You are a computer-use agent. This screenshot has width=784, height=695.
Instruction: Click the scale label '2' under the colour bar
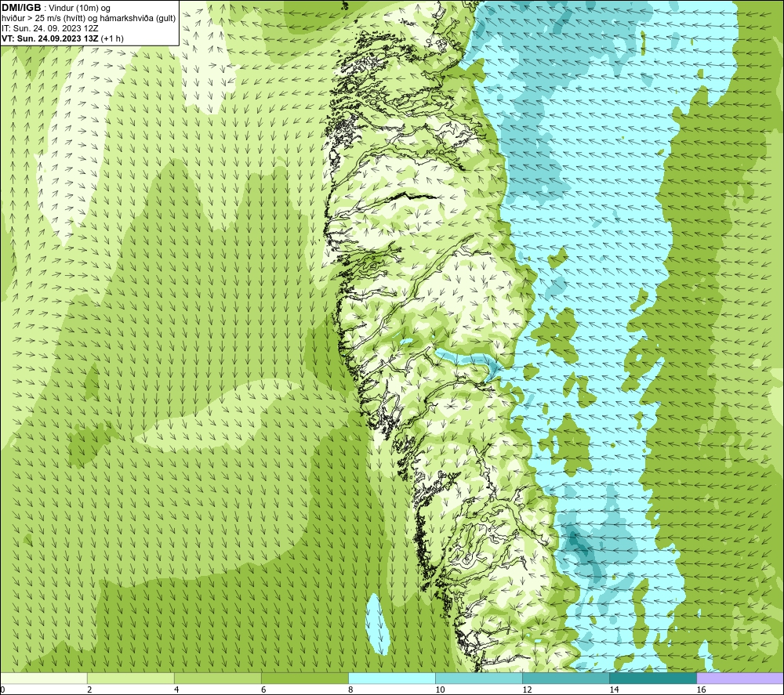coord(89,690)
